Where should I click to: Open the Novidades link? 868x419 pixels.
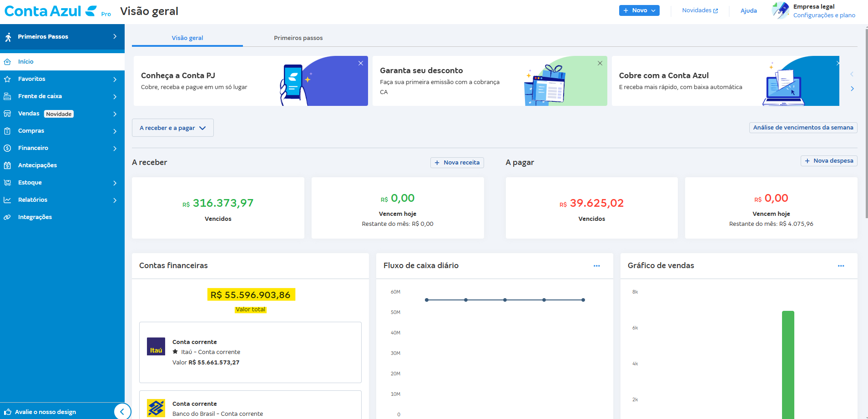point(700,10)
